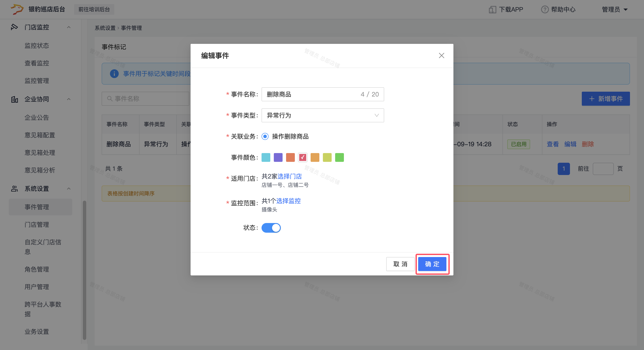Open the 管理员 account dropdown

[614, 9]
